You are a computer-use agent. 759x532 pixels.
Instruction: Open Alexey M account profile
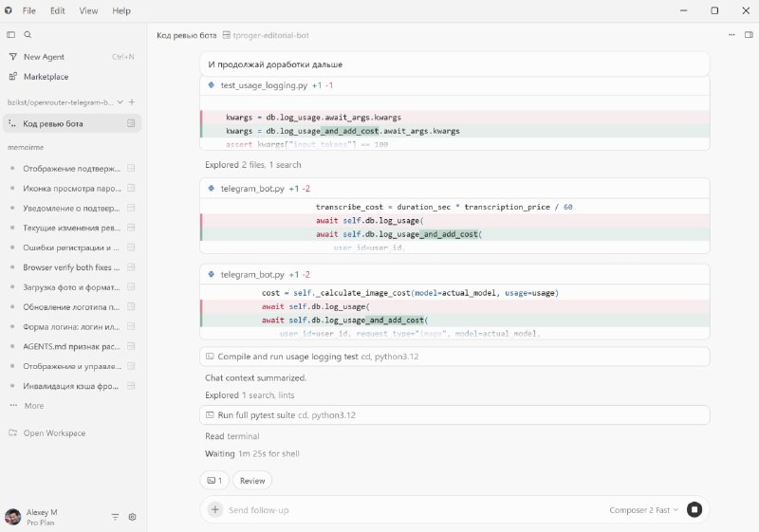tap(32, 517)
